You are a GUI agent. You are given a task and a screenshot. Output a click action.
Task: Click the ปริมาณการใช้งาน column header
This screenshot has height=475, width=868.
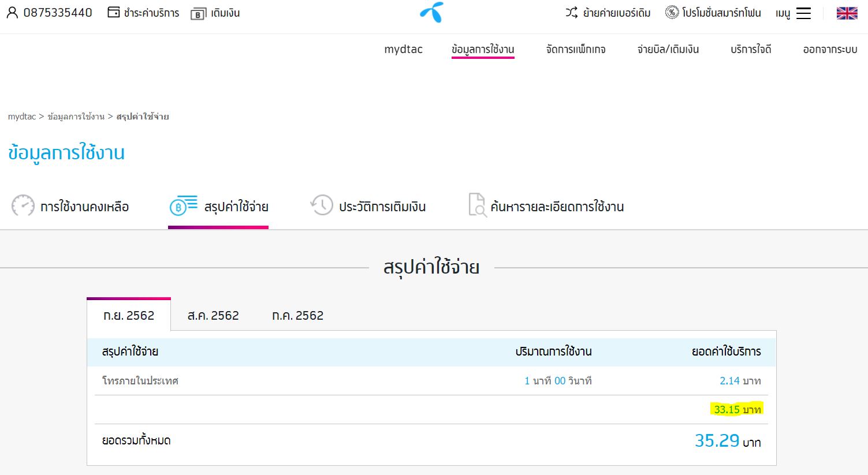pos(553,351)
